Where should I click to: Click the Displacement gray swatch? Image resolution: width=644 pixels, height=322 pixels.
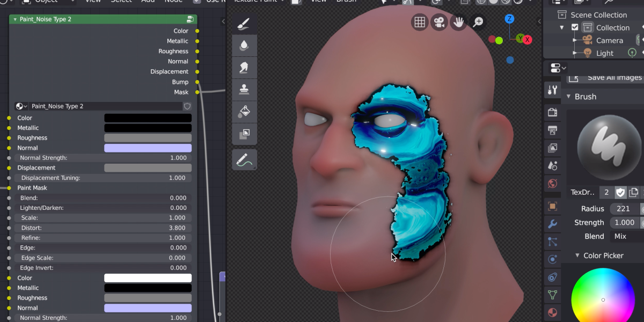(x=148, y=168)
